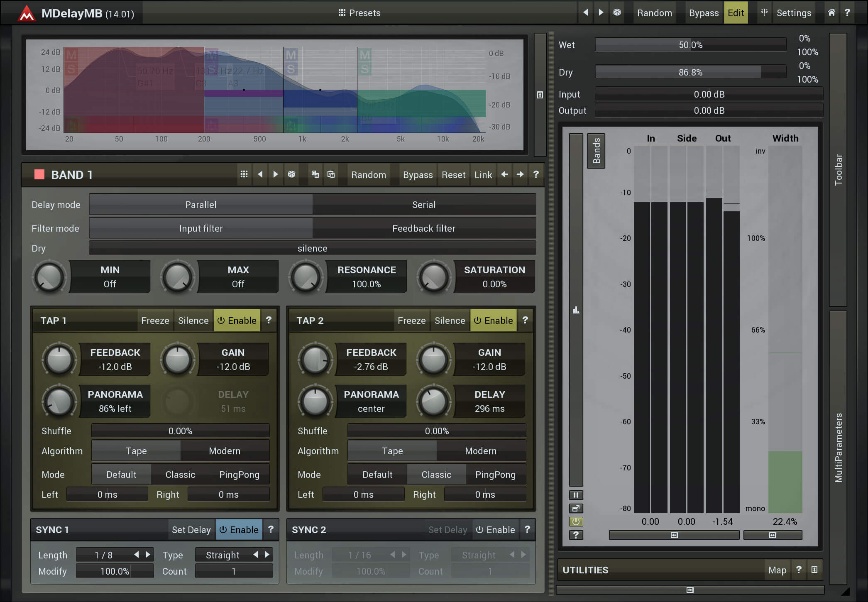868x602 pixels.
Task: Decrease Sync 1 Length with left arrow
Action: (136, 555)
